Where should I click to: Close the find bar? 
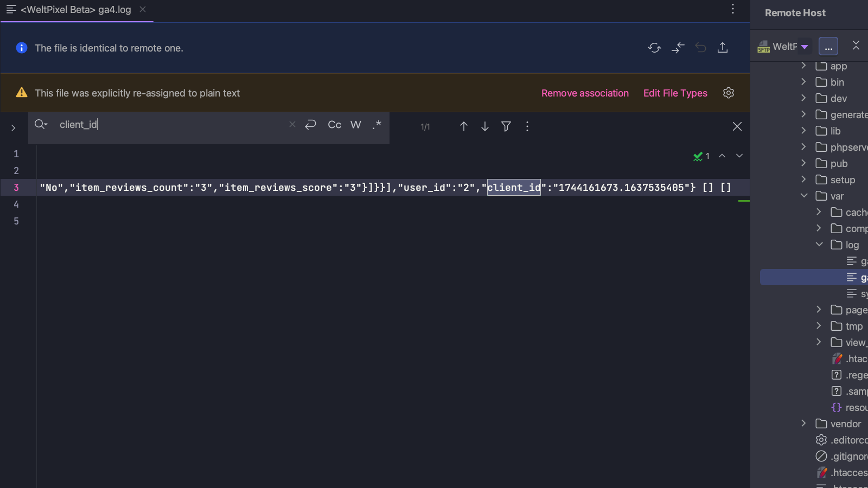pyautogui.click(x=737, y=126)
